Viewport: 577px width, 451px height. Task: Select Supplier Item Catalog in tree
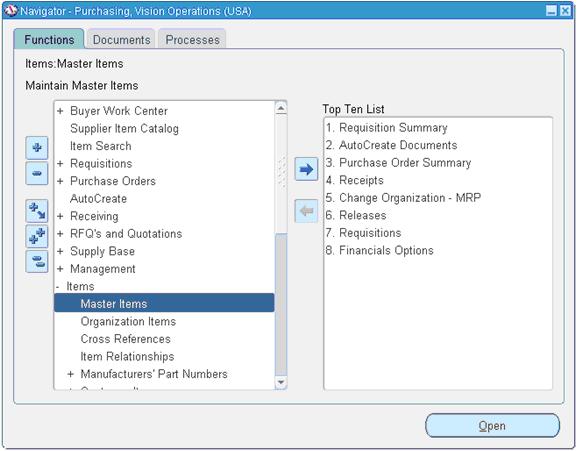point(124,128)
